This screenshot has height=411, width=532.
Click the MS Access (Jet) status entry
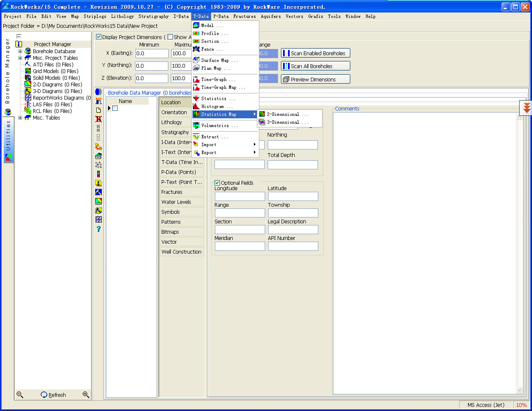tap(485, 405)
